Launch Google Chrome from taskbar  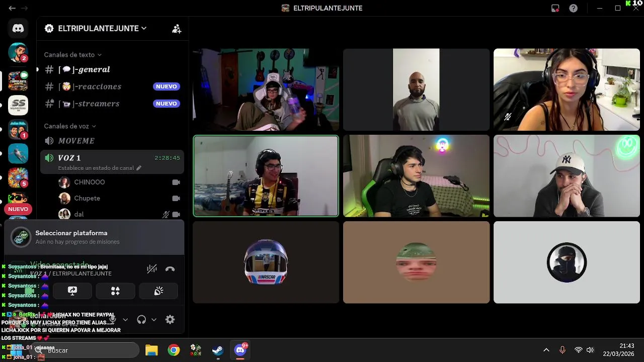(174, 350)
